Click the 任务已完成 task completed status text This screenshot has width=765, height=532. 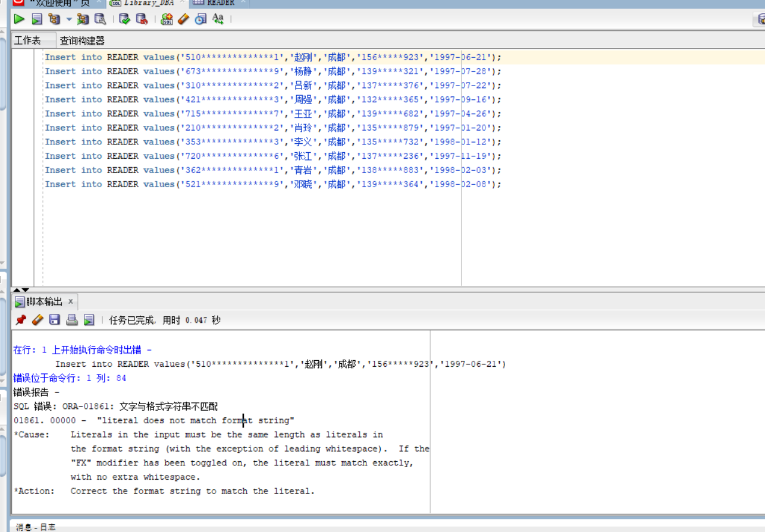[x=165, y=320]
